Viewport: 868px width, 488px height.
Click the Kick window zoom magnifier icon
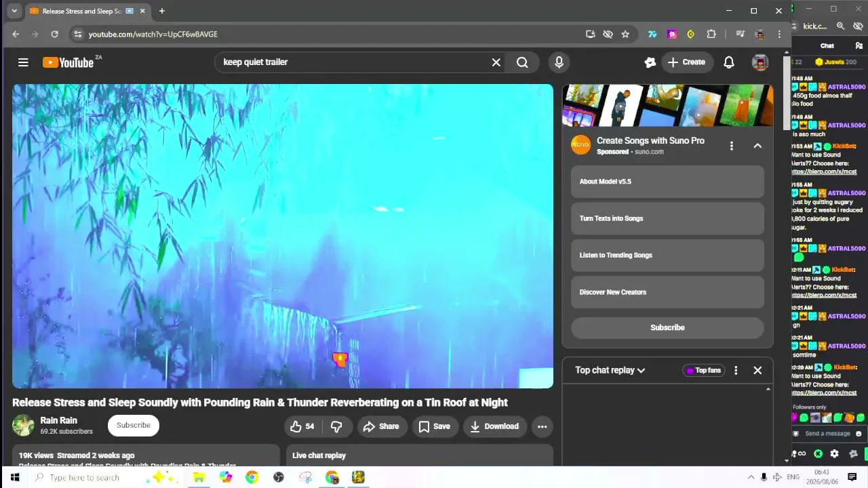(x=840, y=26)
